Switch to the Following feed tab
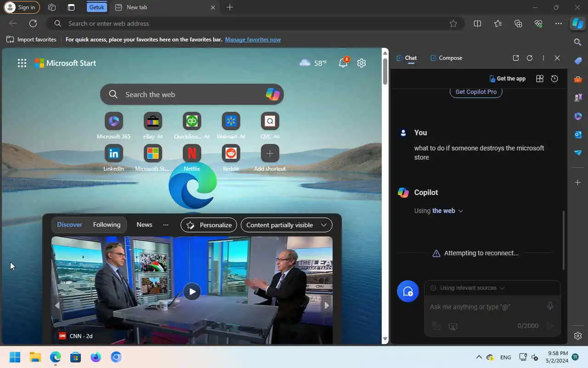Image resolution: width=588 pixels, height=368 pixels. [107, 225]
